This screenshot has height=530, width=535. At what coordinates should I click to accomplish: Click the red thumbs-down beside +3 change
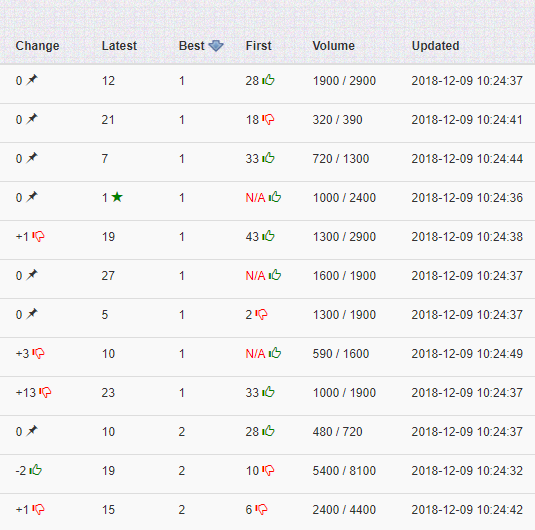39,353
